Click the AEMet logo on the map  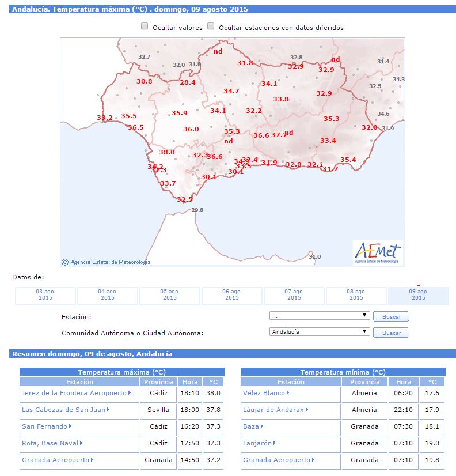pyautogui.click(x=378, y=252)
